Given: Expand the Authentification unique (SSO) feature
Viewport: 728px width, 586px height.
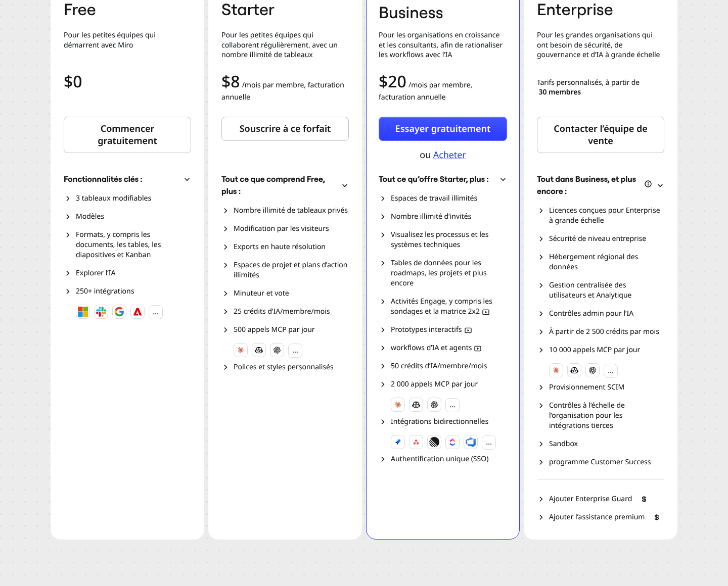Looking at the screenshot, I should coord(434,459).
